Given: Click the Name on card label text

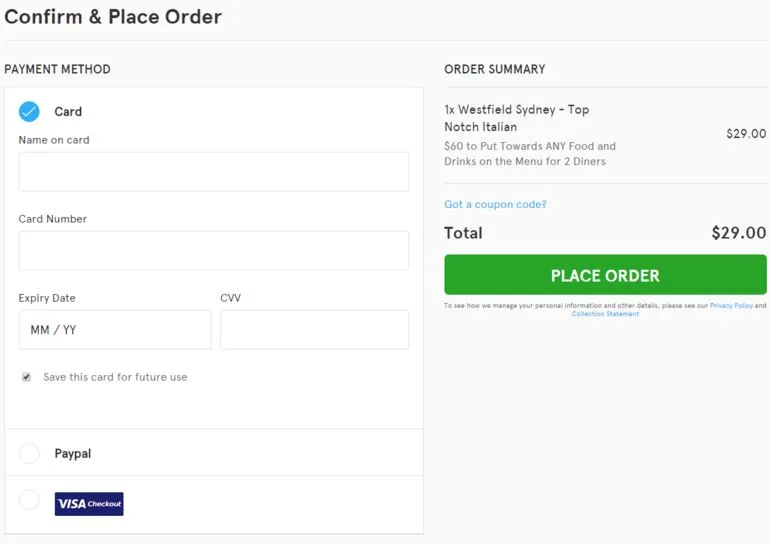Looking at the screenshot, I should [54, 140].
